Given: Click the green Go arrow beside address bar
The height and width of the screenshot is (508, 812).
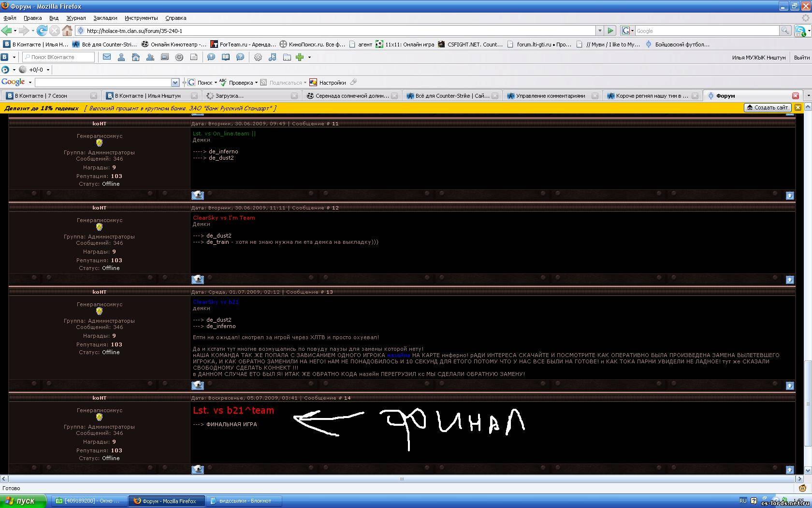Looking at the screenshot, I should tap(610, 30).
